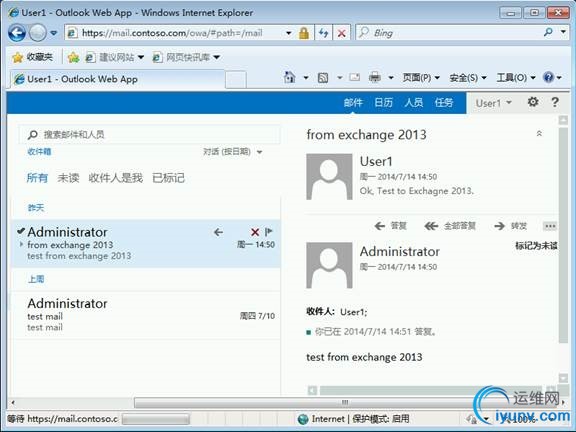
Task: Toggle checkmark on from exchange 2013 message
Action: tap(21, 231)
